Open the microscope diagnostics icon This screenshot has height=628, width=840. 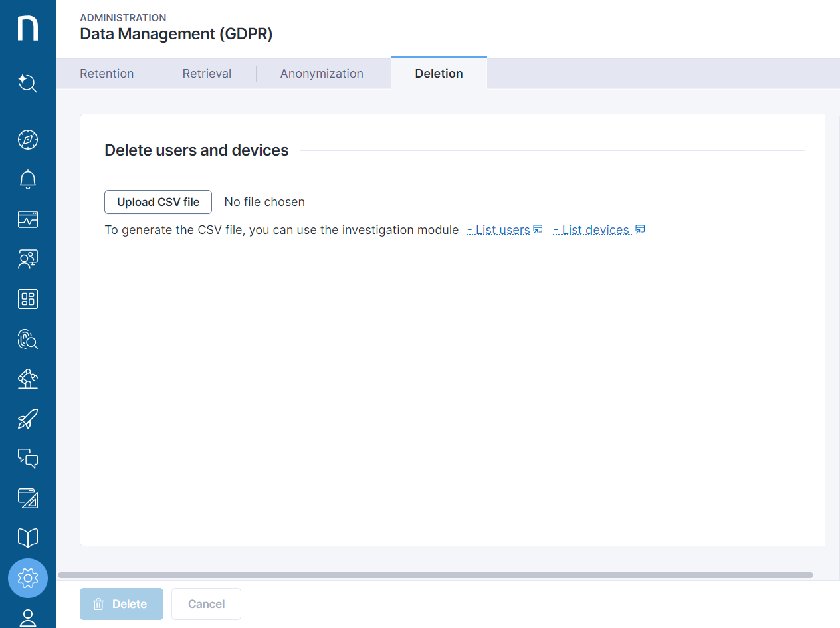click(27, 379)
